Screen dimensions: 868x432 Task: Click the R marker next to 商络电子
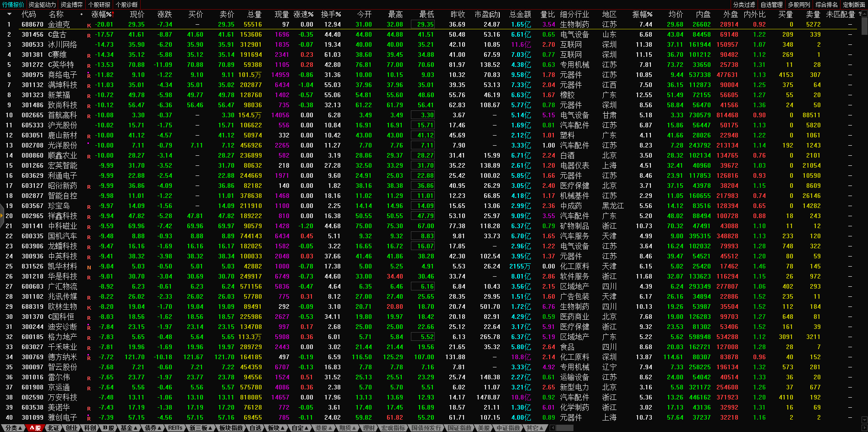(89, 76)
